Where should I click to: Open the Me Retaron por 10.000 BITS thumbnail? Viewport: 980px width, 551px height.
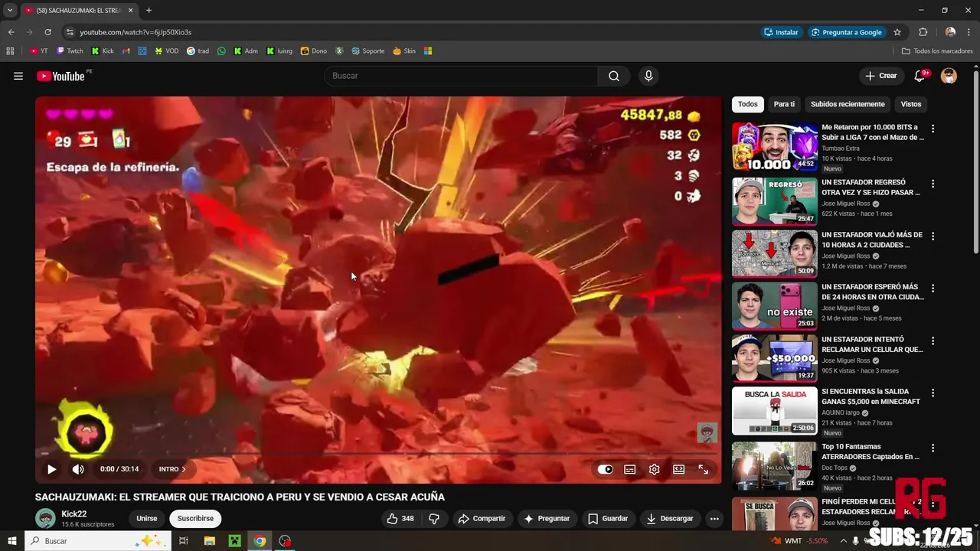(x=774, y=147)
